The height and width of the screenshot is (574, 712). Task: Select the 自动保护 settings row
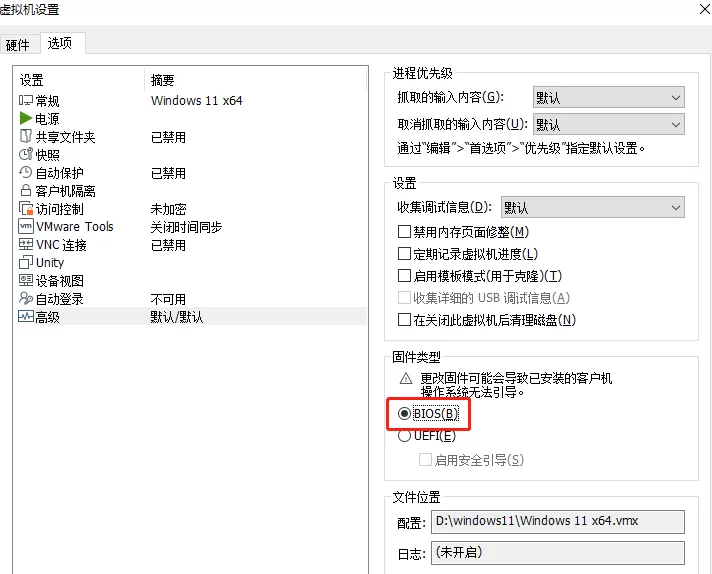coord(191,173)
